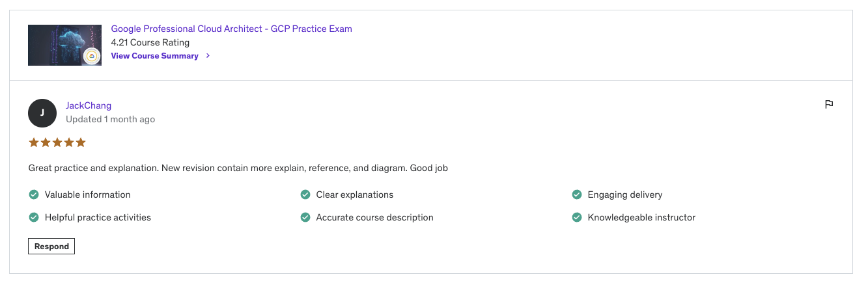Click the fifth star in the rating
The width and height of the screenshot is (868, 281).
81,142
